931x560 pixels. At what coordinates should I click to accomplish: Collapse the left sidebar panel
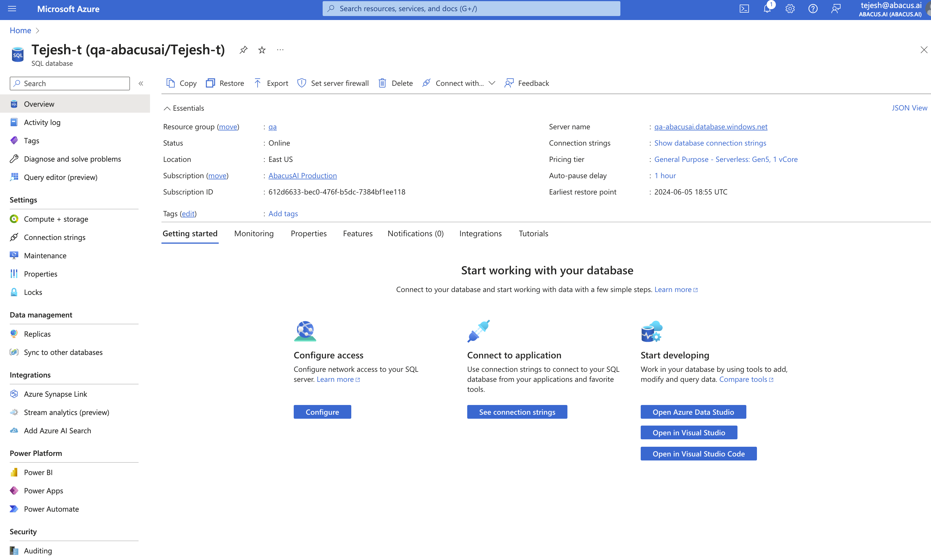(141, 84)
